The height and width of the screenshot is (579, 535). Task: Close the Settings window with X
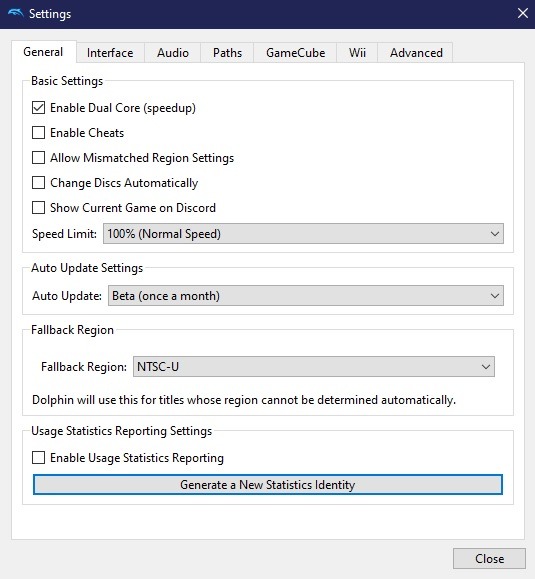tap(522, 14)
